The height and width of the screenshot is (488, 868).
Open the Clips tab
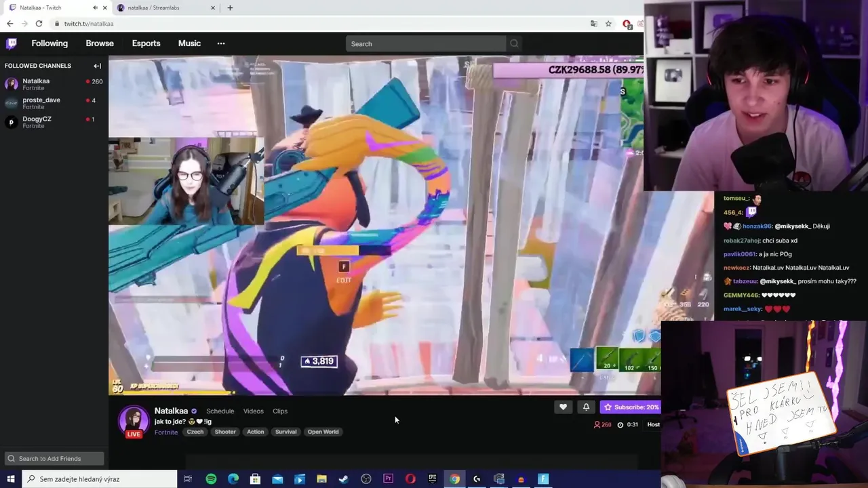[280, 411]
